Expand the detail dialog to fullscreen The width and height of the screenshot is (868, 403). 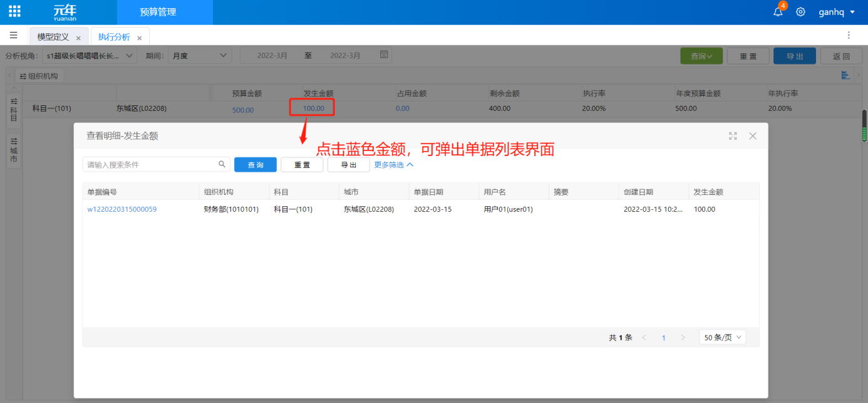[x=733, y=136]
